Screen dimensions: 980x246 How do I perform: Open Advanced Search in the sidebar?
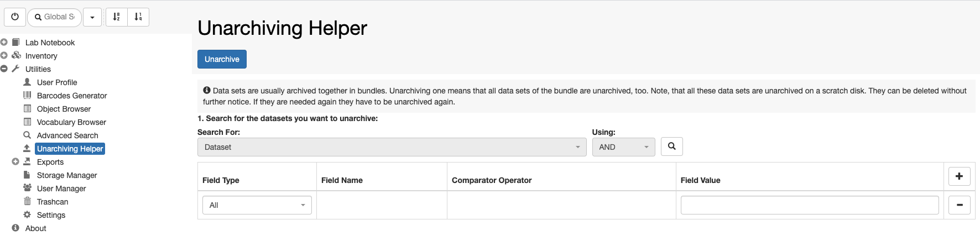pyautogui.click(x=67, y=135)
